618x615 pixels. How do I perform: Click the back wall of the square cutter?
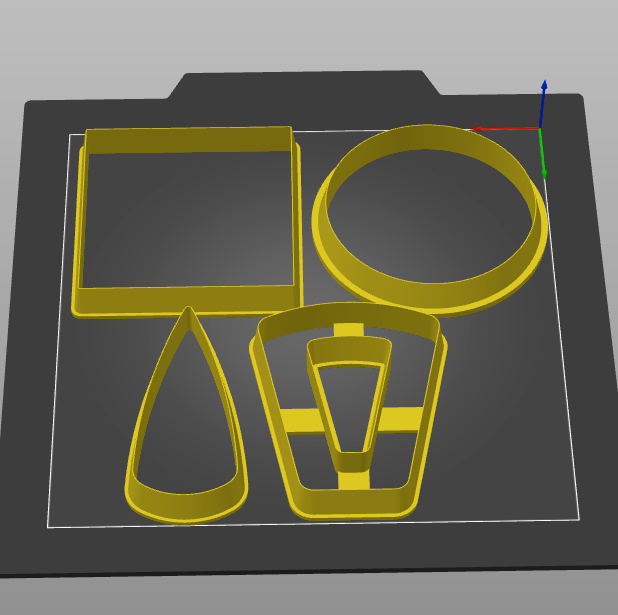pyautogui.click(x=188, y=140)
